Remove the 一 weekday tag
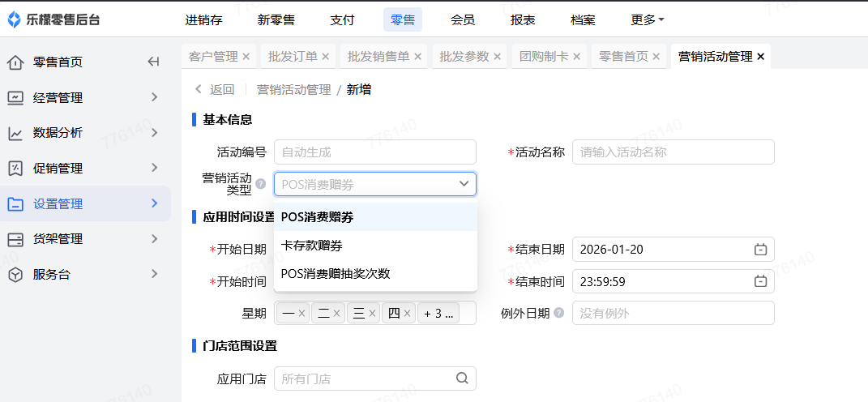 [x=301, y=314]
